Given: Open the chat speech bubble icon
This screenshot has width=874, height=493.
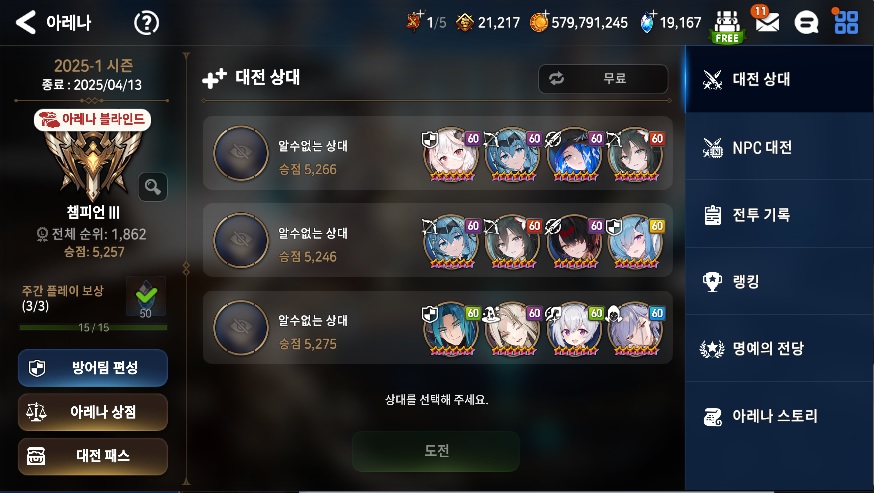Looking at the screenshot, I should tap(806, 23).
